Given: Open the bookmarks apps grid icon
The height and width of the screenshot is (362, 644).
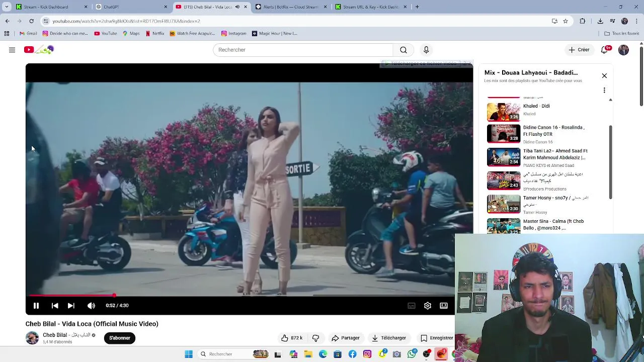Looking at the screenshot, I should click(x=7, y=34).
